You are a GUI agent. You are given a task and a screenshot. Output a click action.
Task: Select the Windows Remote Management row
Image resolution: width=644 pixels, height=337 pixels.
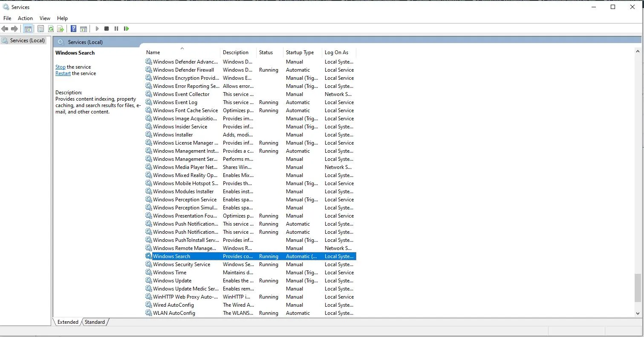point(251,248)
